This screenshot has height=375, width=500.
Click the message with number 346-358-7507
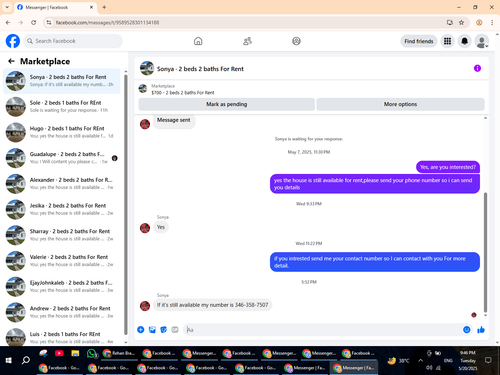(212, 305)
